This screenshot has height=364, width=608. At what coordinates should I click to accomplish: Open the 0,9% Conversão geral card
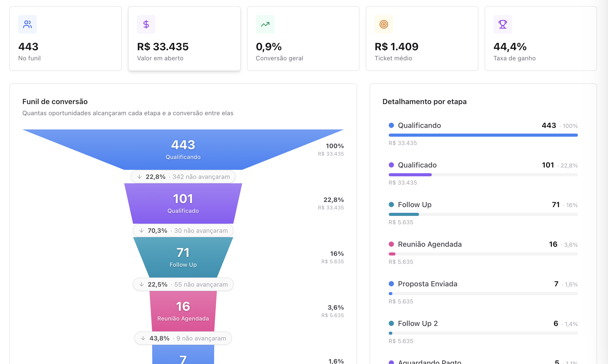pyautogui.click(x=303, y=39)
